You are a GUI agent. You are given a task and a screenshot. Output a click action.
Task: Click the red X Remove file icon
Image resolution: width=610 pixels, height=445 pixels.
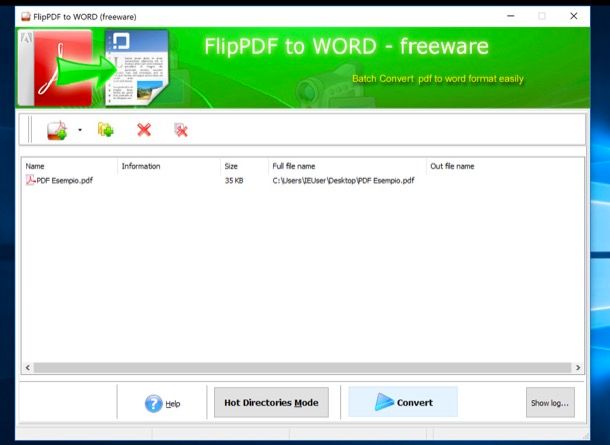[144, 130]
